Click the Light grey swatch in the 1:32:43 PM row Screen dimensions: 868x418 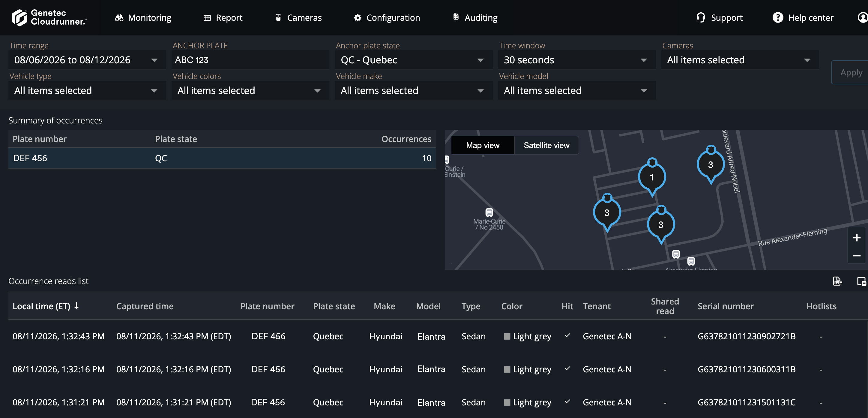507,336
